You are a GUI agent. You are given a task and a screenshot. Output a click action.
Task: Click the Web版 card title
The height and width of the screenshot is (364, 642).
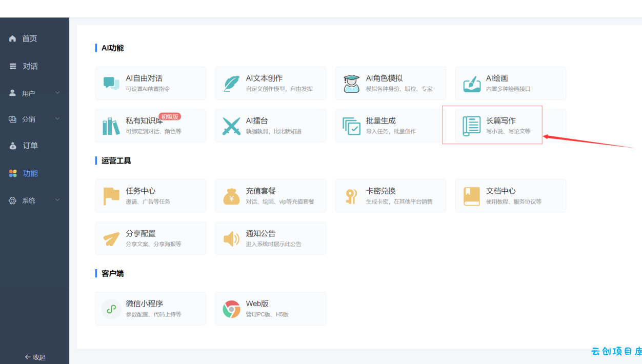click(257, 304)
